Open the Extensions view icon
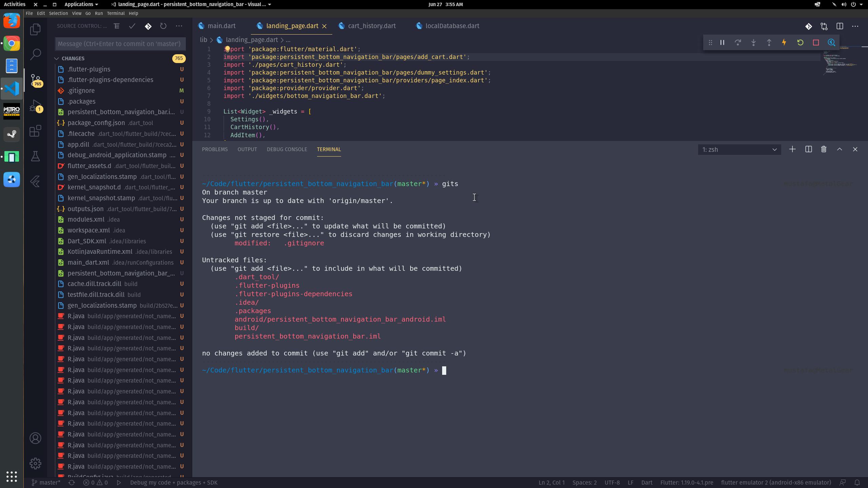868x488 pixels. pos(35,131)
